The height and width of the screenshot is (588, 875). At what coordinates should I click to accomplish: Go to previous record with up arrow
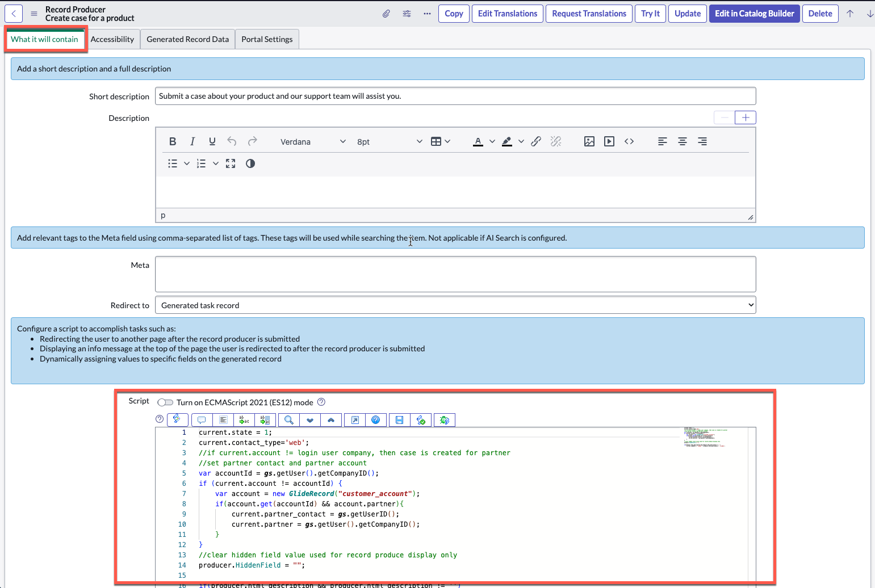click(850, 14)
